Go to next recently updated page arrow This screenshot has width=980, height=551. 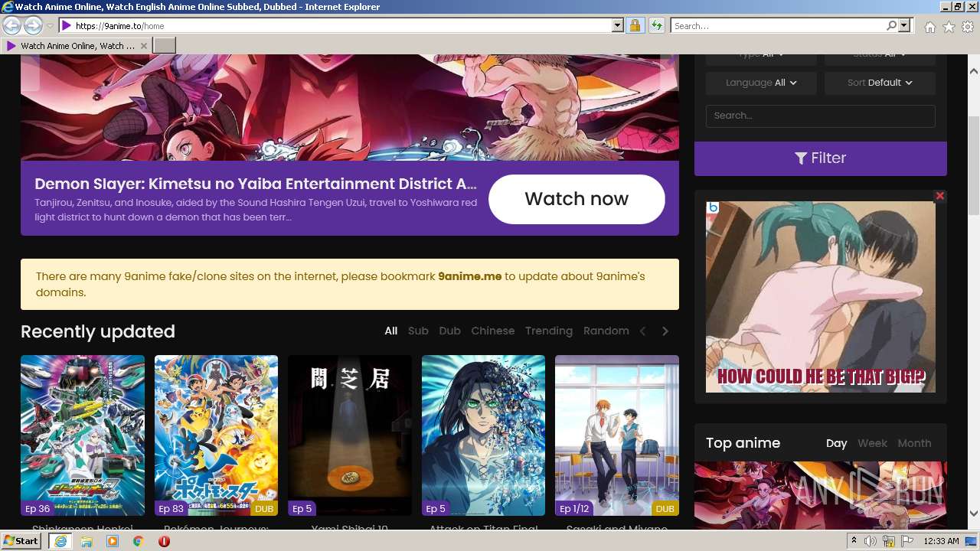pos(665,331)
